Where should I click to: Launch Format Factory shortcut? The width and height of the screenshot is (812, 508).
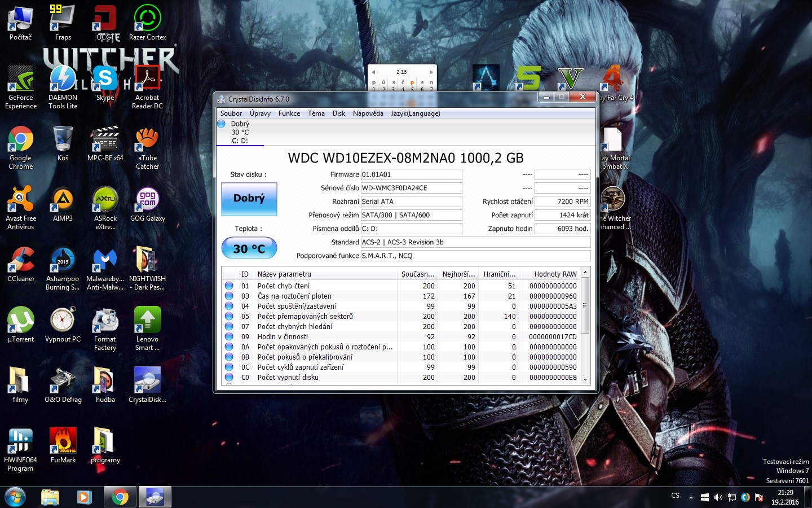pyautogui.click(x=105, y=329)
